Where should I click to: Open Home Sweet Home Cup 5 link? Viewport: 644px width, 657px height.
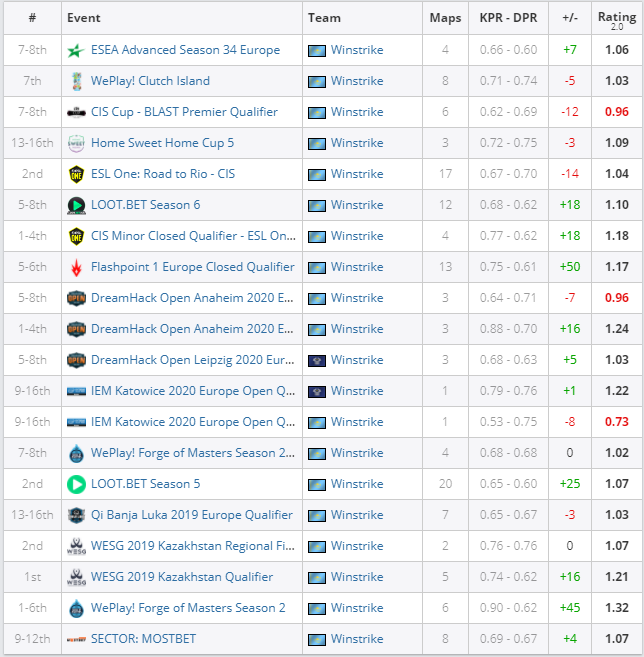162,143
